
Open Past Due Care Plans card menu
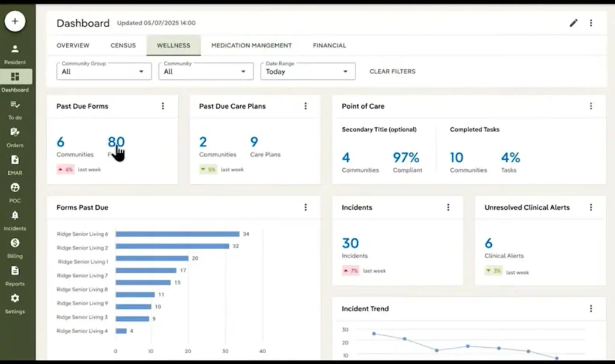[x=306, y=106]
